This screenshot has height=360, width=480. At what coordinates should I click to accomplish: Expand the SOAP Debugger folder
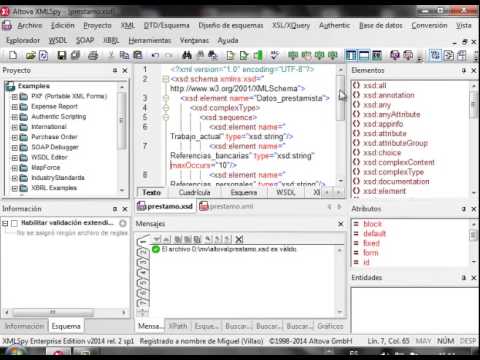point(14,148)
